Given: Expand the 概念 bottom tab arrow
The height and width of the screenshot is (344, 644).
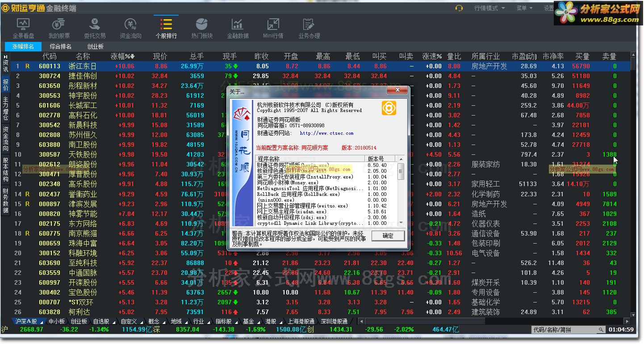Looking at the screenshot, I should pos(164,322).
